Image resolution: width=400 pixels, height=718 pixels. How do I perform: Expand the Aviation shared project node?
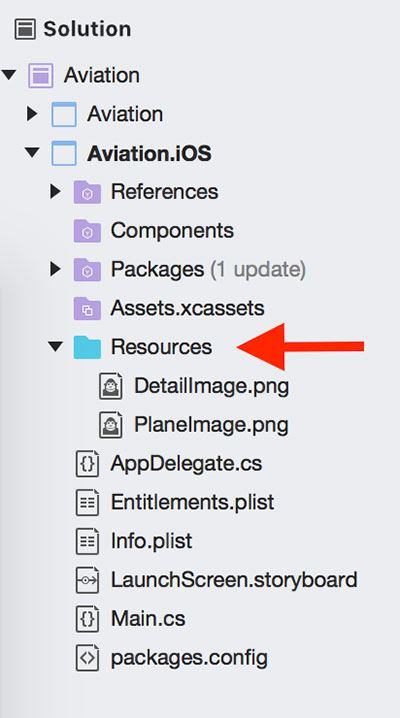point(32,114)
